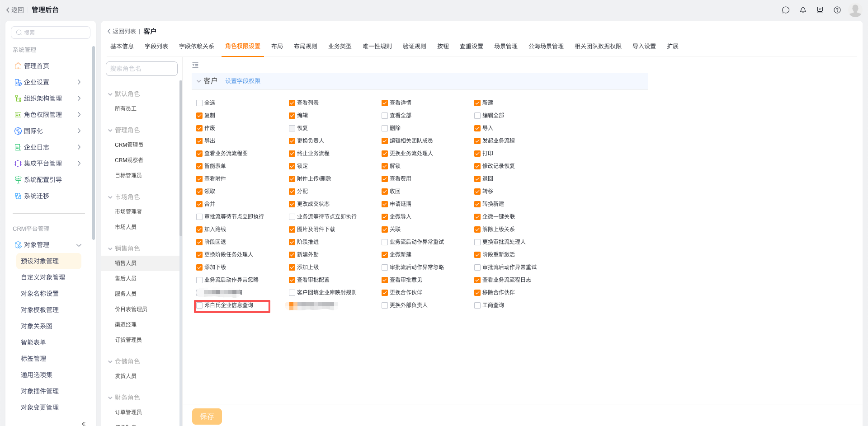Expand the 企业设置 sidebar menu
868x426 pixels.
(79, 82)
